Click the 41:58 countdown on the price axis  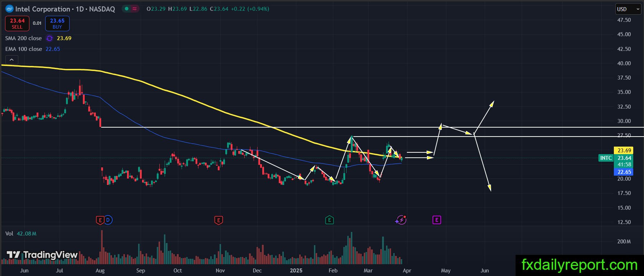point(624,165)
